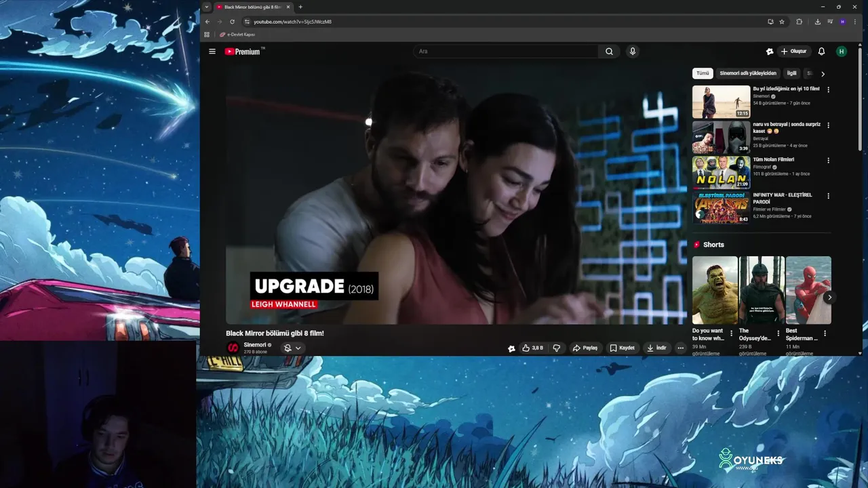Open Chrome profile avatar in toolbar
The image size is (868, 488).
[x=843, y=22]
